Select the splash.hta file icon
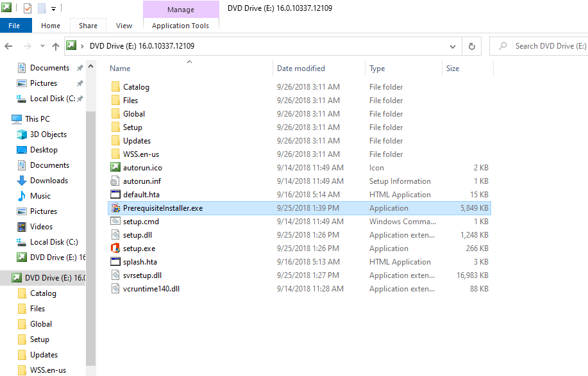 [115, 262]
